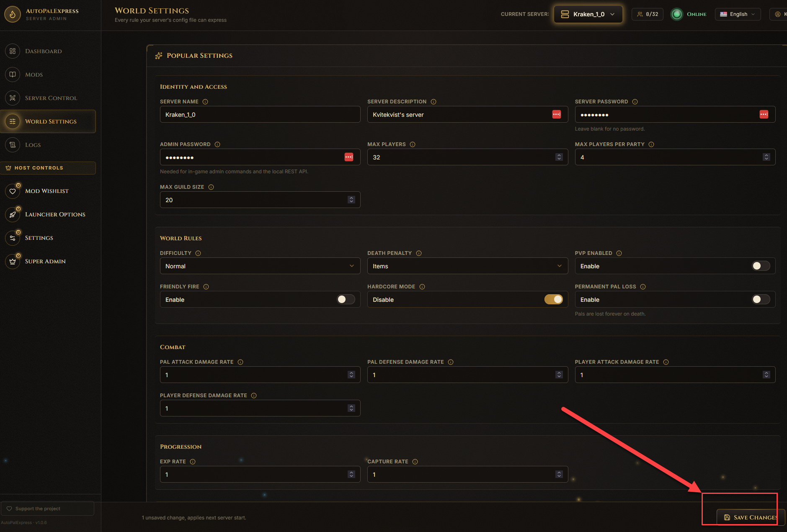Show info for EXP Rate
The image size is (787, 532).
click(x=193, y=462)
